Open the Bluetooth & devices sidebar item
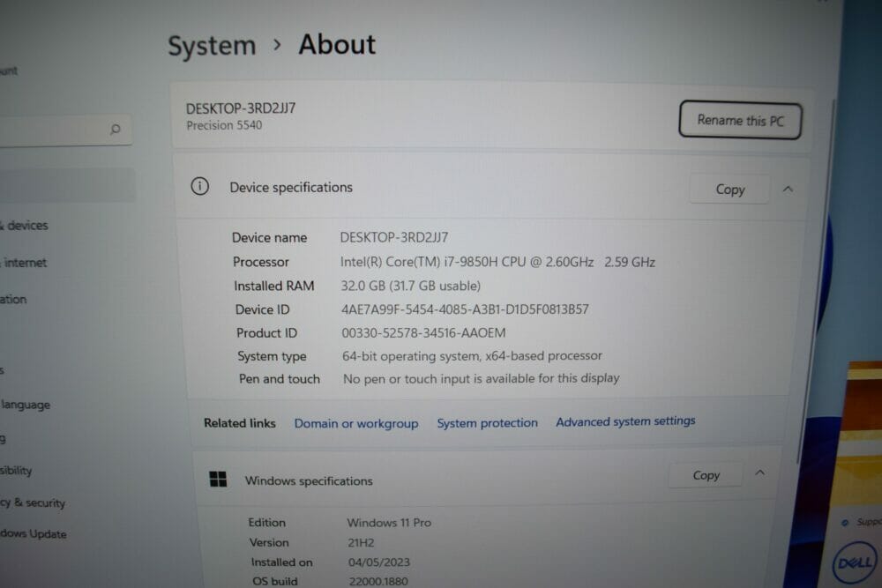This screenshot has height=588, width=882. [x=25, y=226]
